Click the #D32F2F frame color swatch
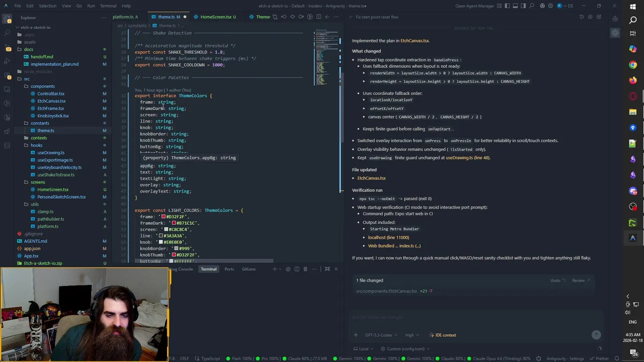 (x=163, y=217)
